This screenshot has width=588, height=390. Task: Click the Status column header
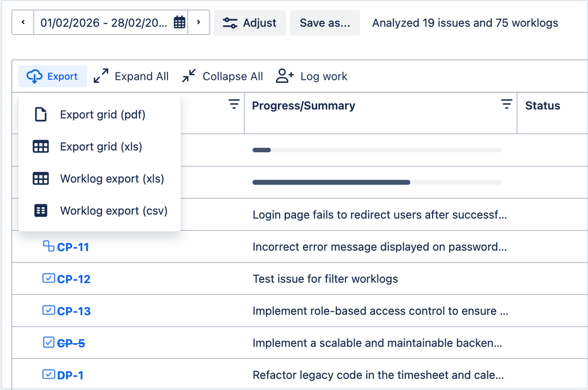[543, 105]
